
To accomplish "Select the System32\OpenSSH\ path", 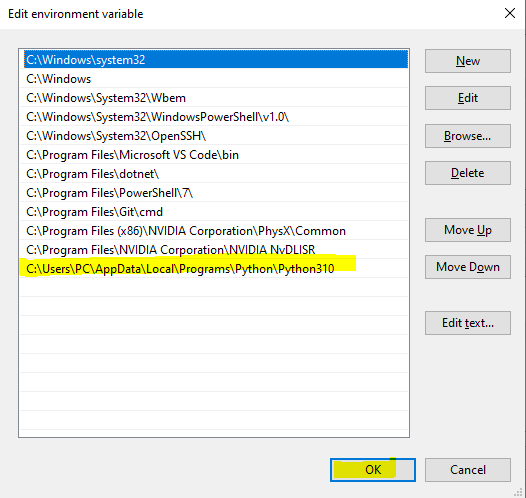I will point(214,136).
